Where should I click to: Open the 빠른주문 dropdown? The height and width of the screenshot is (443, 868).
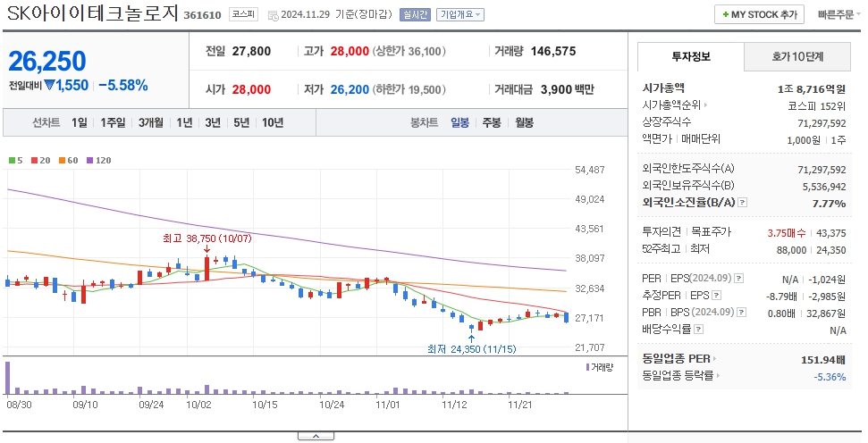(x=839, y=15)
